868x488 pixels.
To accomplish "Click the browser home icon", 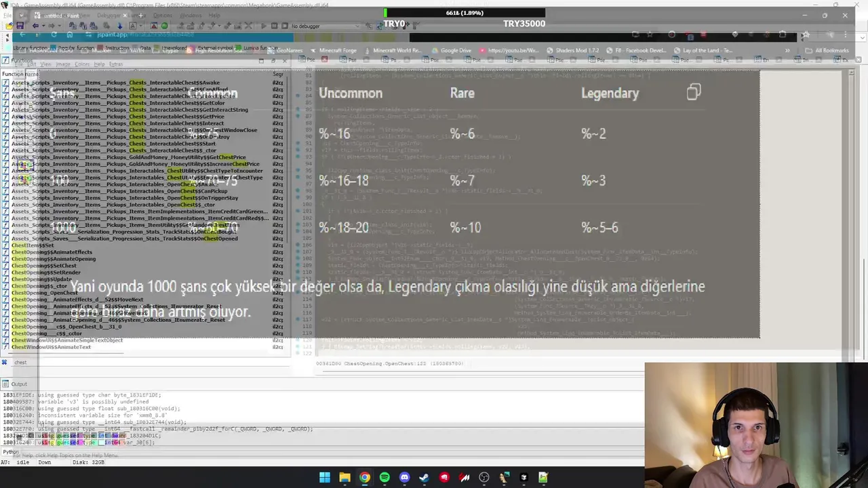I will click(x=70, y=35).
